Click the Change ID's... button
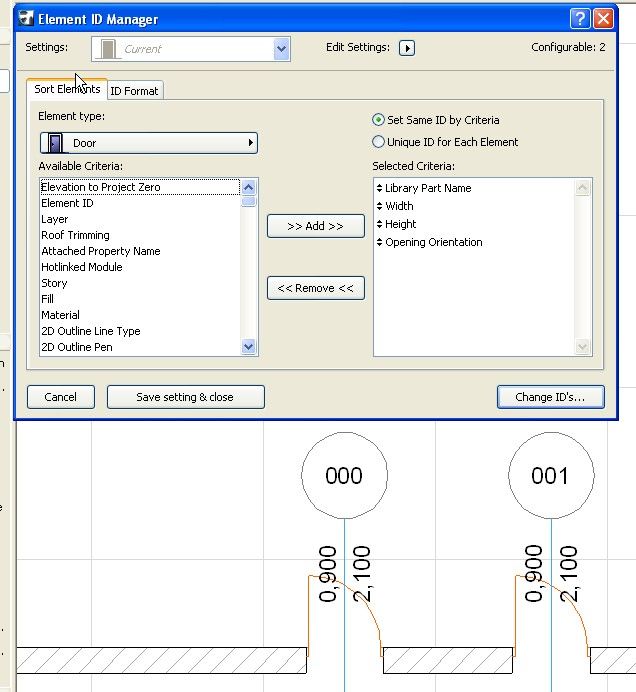 pos(550,397)
